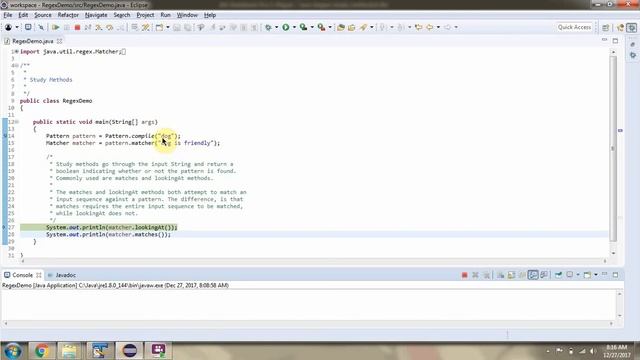Open the File menu
The height and width of the screenshot is (360, 640).
(x=8, y=15)
